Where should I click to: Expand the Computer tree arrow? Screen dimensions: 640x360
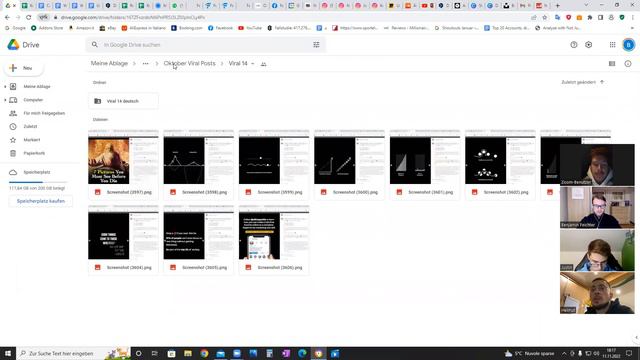5,100
